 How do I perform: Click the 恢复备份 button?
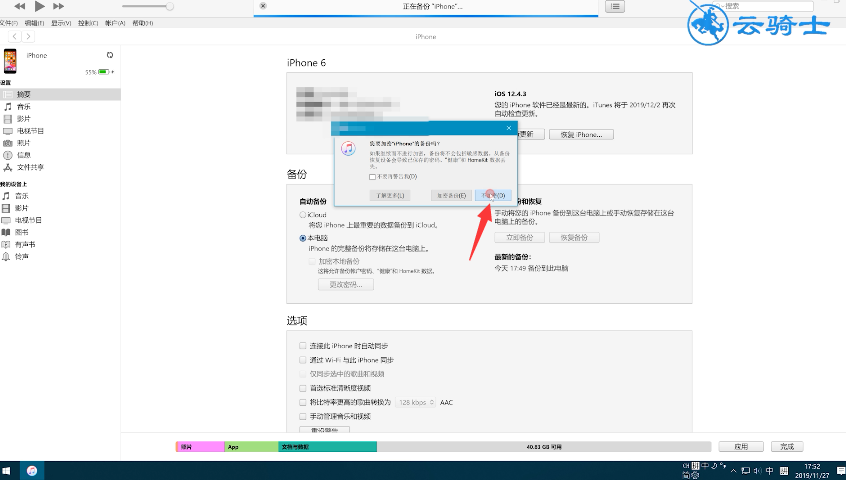pyautogui.click(x=574, y=237)
